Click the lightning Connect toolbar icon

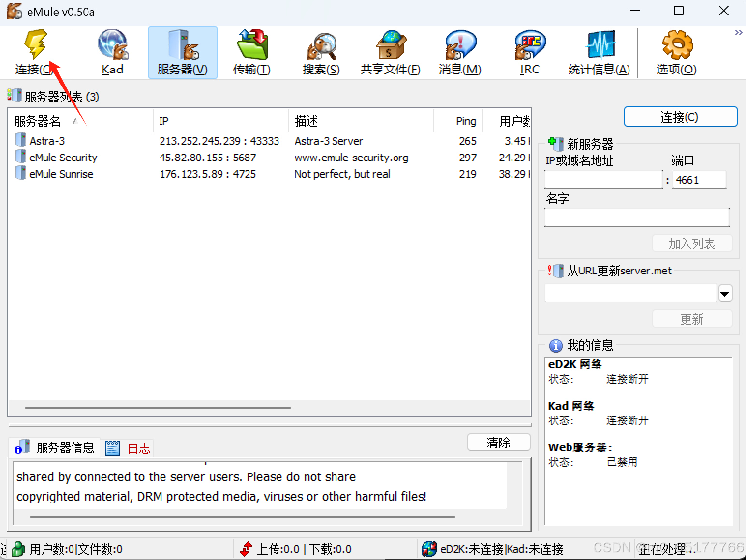[x=35, y=44]
